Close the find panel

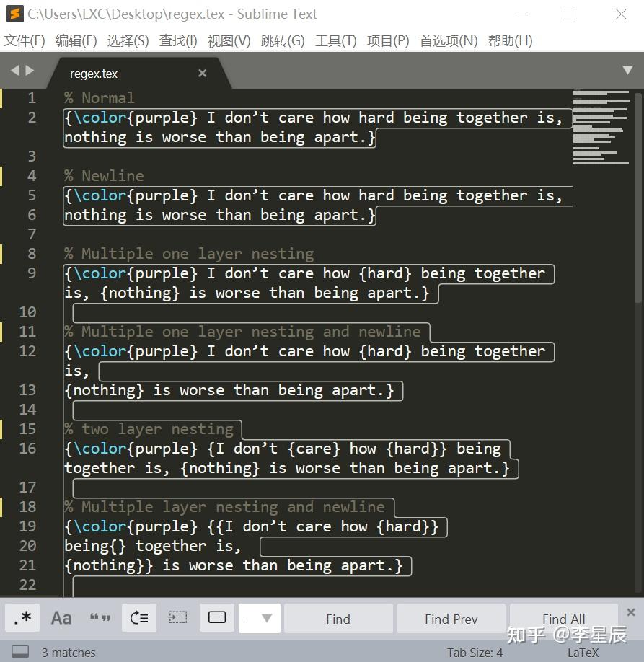(631, 612)
